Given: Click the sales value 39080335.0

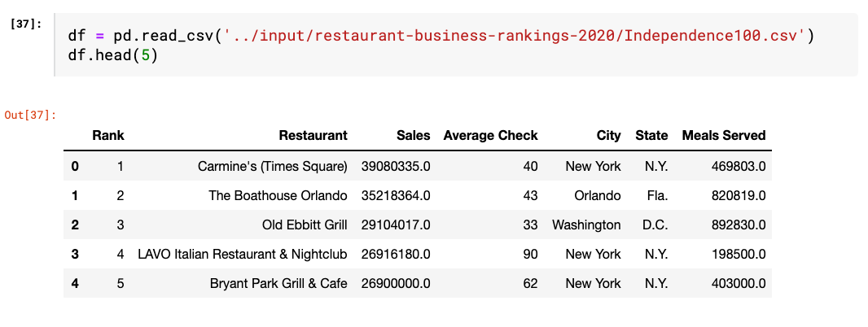Looking at the screenshot, I should pos(396,166).
